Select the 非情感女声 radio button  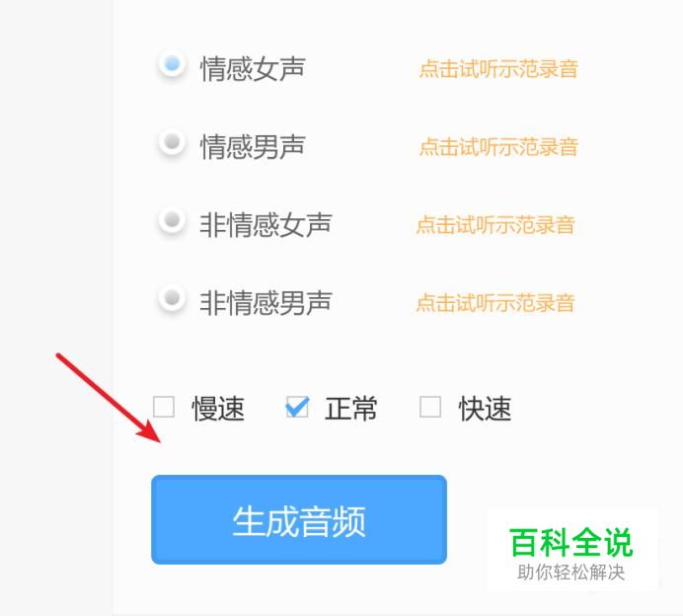pyautogui.click(x=172, y=219)
